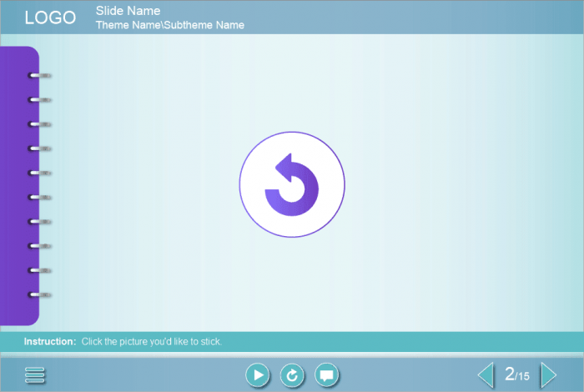584x392 pixels.
Task: Click the LOGO in the header
Action: [50, 18]
